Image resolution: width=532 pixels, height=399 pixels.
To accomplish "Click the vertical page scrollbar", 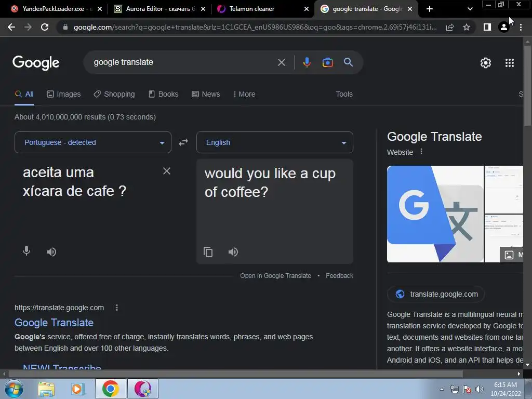I will [527, 85].
